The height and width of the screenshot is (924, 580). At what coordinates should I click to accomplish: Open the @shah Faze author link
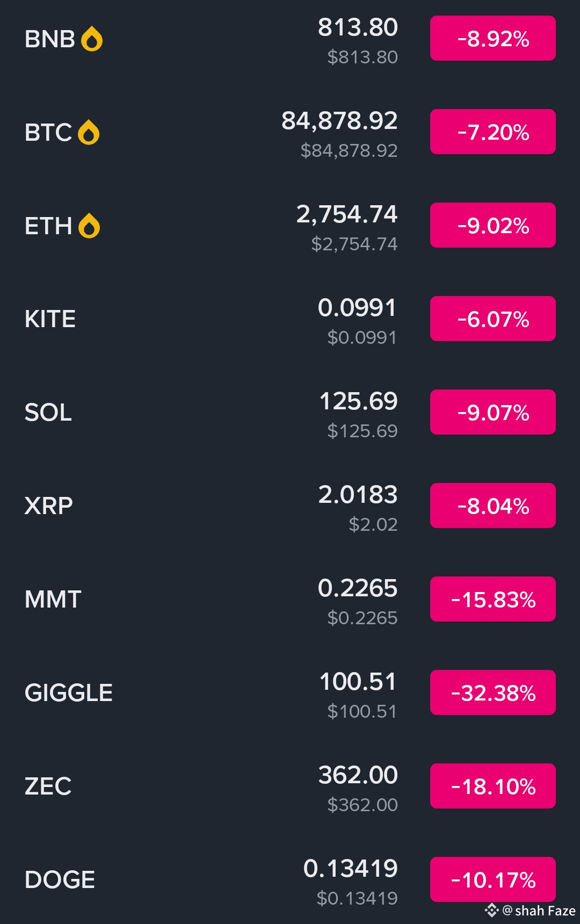point(539,911)
